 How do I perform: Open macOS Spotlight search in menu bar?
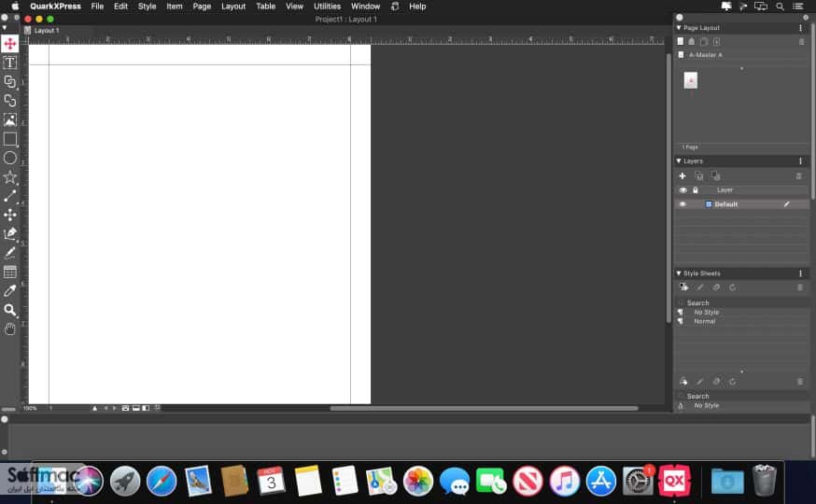pyautogui.click(x=780, y=7)
